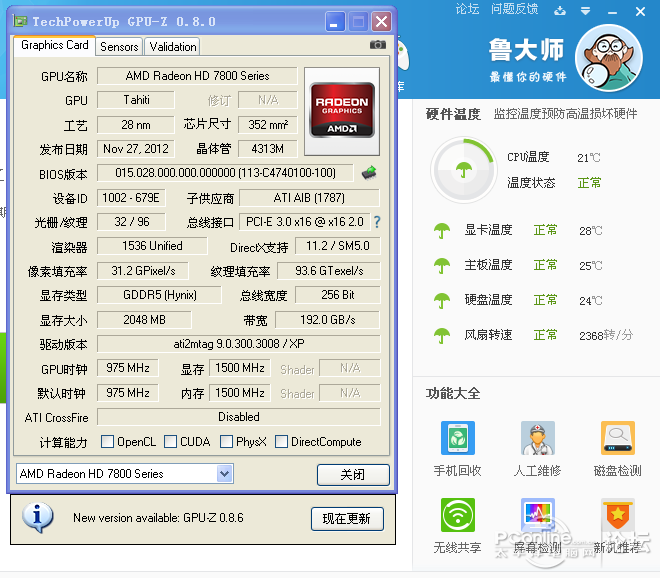Click the 驱动版本 driver version field
The height and width of the screenshot is (578, 660).
[239, 344]
